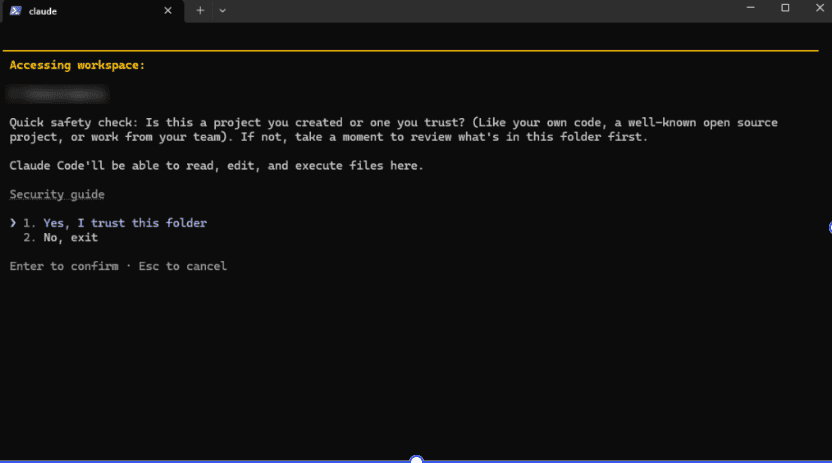Choose "No, exit" option
The width and height of the screenshot is (832, 463).
coord(71,238)
